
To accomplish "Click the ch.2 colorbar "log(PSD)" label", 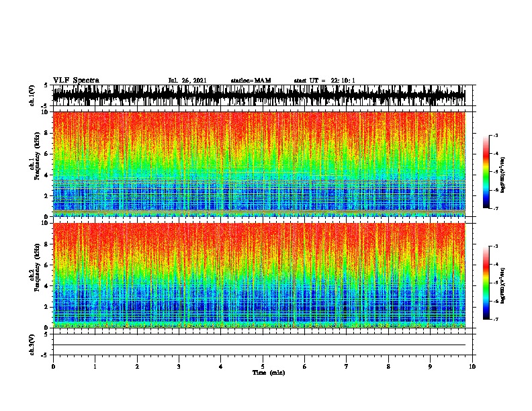I will pyautogui.click(x=503, y=285).
